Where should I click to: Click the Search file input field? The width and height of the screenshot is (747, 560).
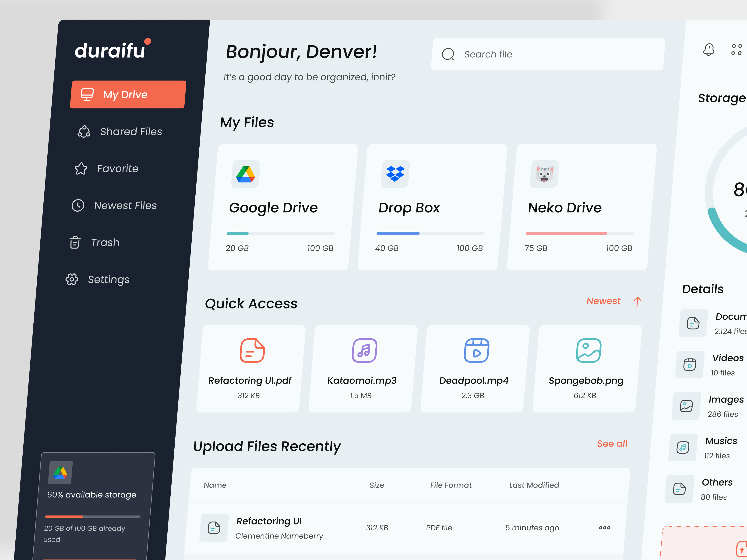pyautogui.click(x=547, y=54)
